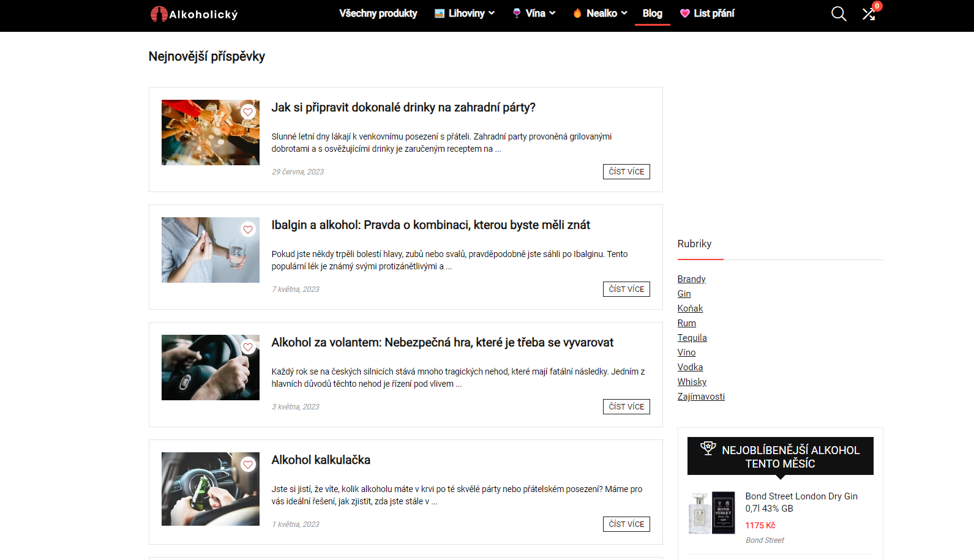Screen dimensions: 974x560
Task: Open the Nealko menu label
Action: (x=602, y=13)
